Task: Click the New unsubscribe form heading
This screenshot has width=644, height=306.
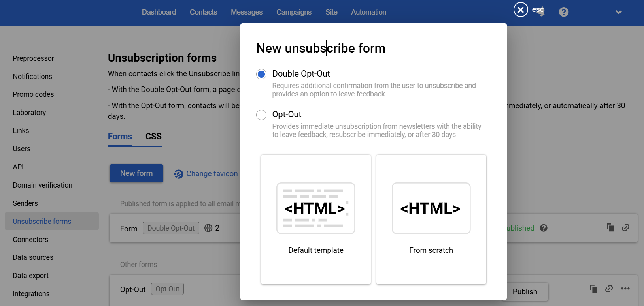Action: (321, 48)
